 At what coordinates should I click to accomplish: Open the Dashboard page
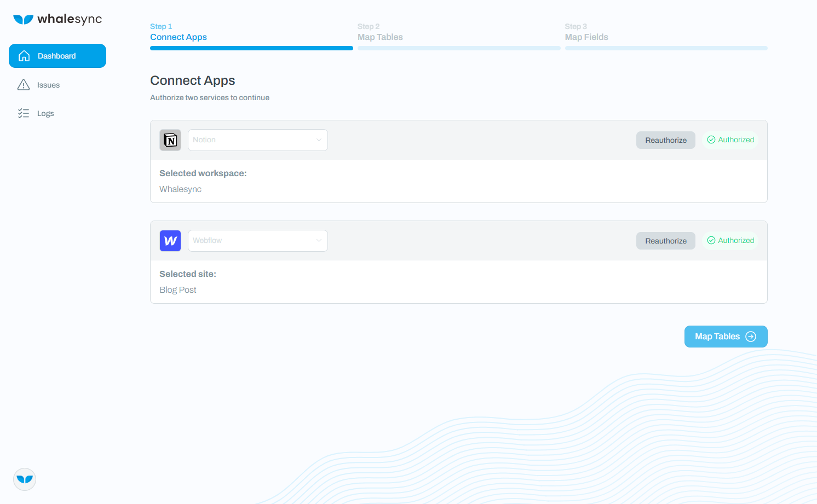57,56
